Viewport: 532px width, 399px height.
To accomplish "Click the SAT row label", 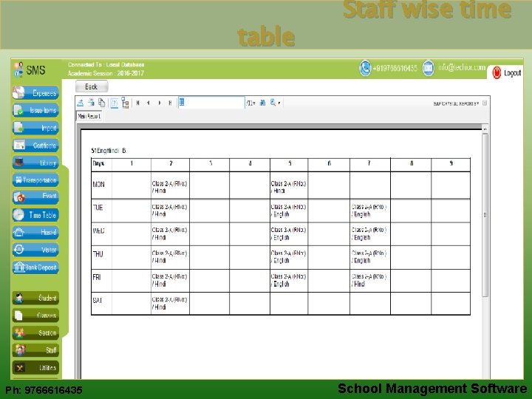I will (x=97, y=300).
